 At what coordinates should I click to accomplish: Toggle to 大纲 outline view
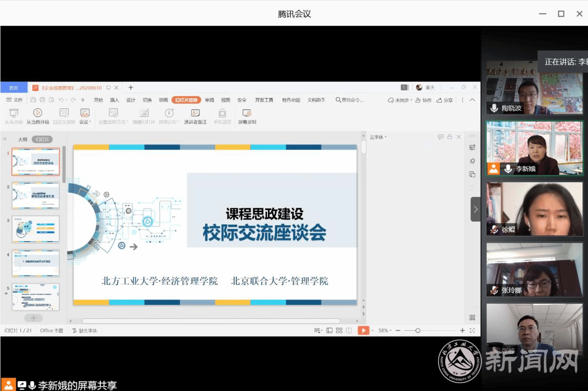coord(23,139)
